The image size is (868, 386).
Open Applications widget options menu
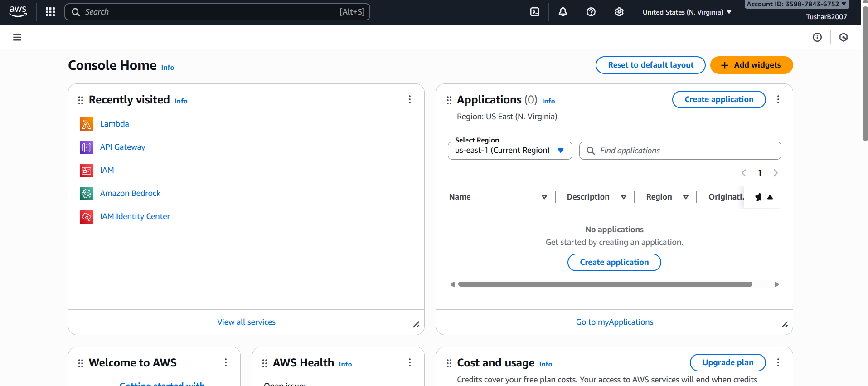click(x=778, y=99)
